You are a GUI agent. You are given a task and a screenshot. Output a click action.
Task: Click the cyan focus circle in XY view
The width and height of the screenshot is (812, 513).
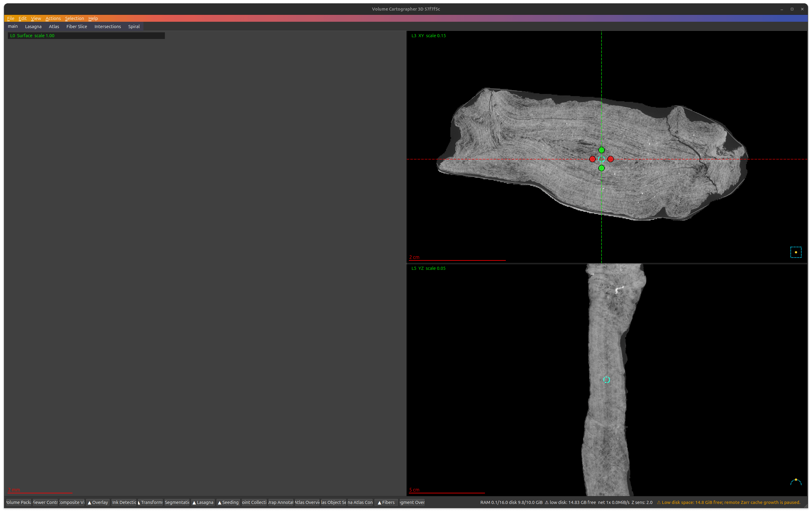[x=601, y=159]
